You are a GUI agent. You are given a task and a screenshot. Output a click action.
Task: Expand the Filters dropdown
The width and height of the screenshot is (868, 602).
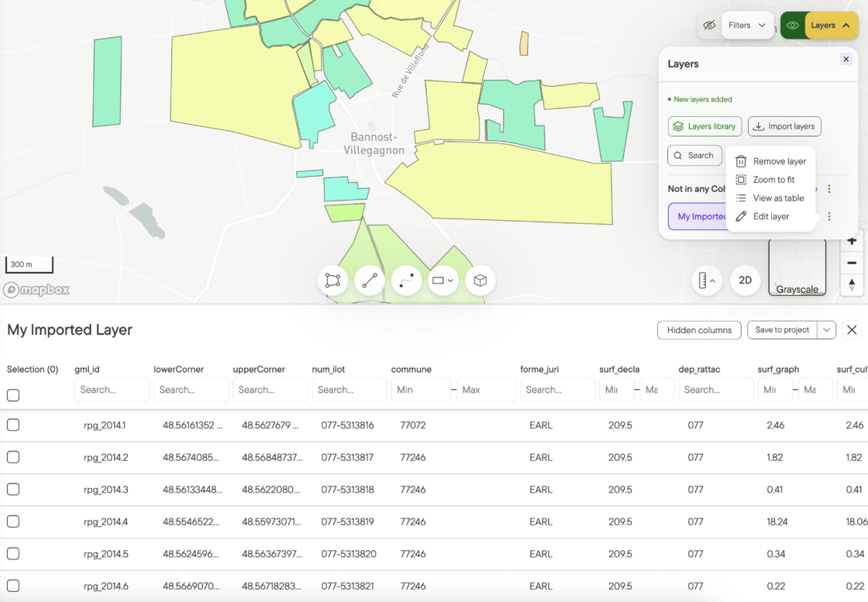747,26
